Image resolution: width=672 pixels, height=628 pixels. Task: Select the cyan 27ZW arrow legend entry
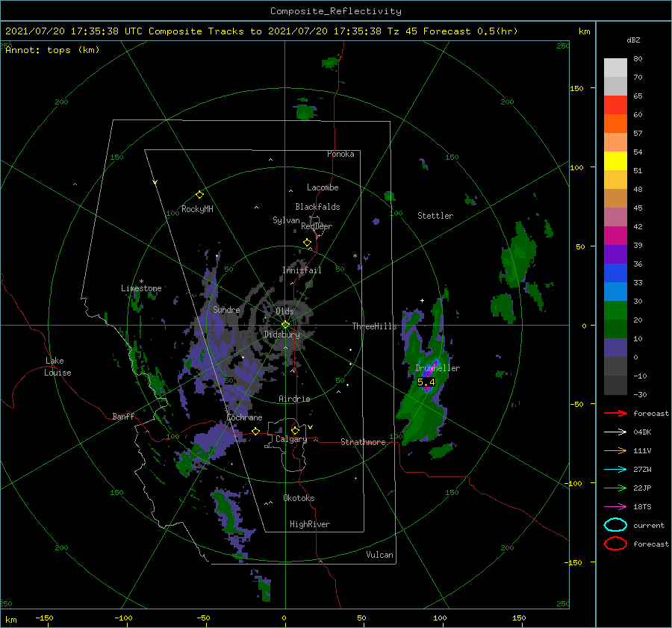615,470
